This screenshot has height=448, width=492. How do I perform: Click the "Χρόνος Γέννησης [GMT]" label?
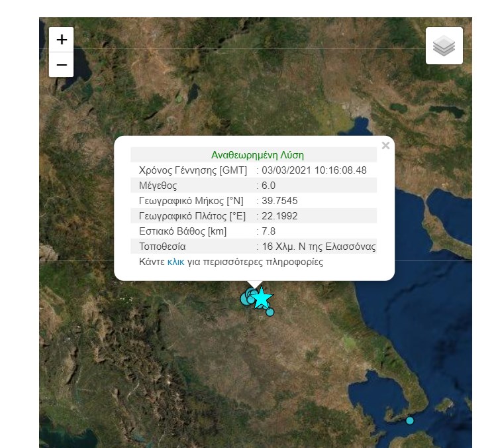[193, 170]
